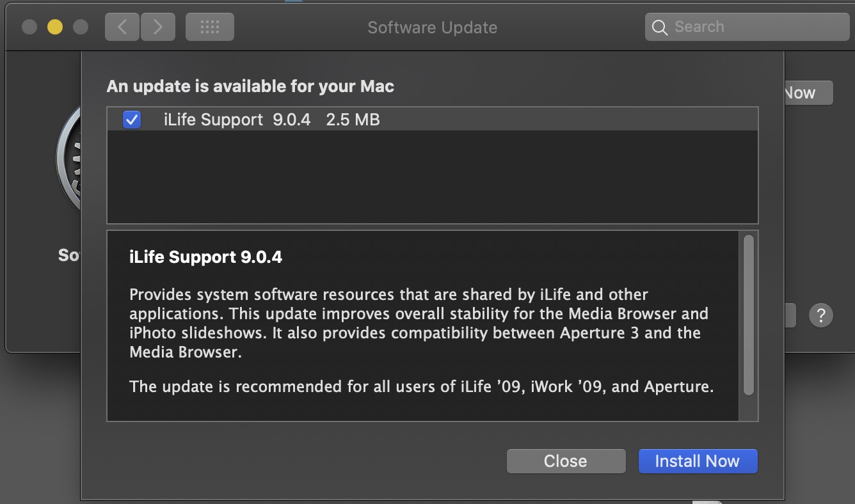Open the Show All preferences grid
The height and width of the screenshot is (504, 855).
[x=209, y=27]
